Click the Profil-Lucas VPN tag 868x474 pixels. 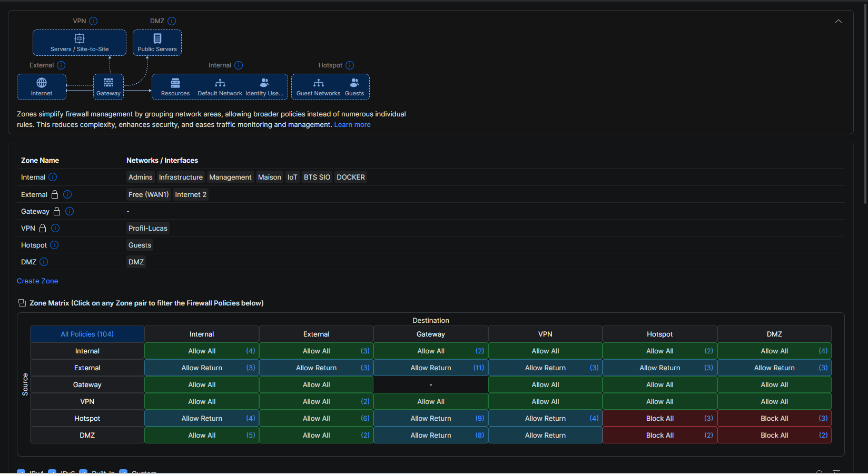(x=148, y=228)
